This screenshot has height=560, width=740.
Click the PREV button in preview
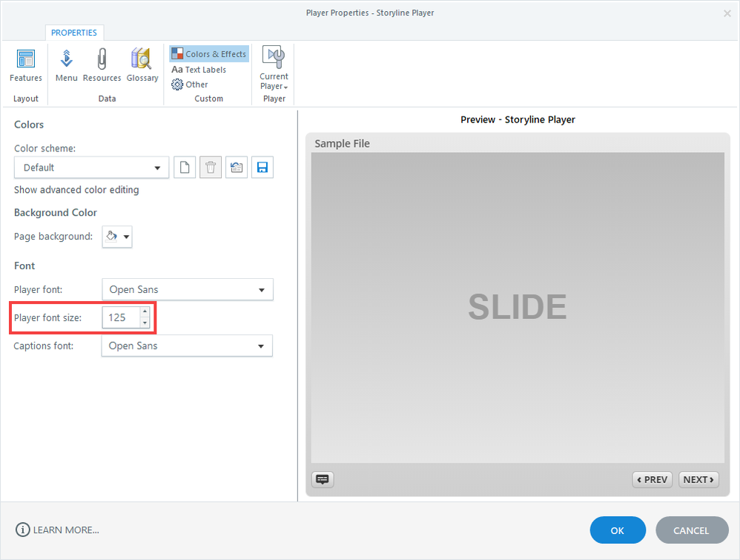(x=653, y=479)
